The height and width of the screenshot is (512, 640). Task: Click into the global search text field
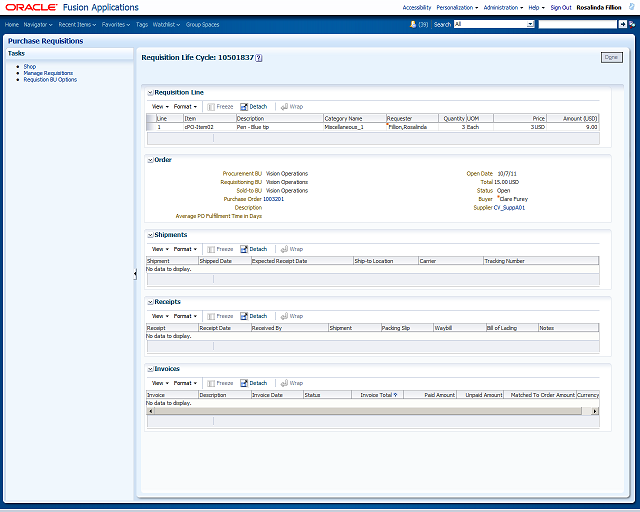[x=578, y=24]
